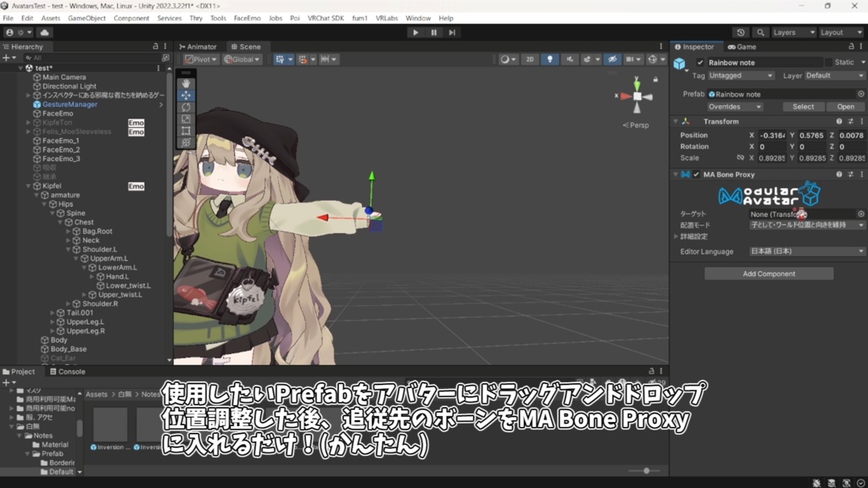Toggle scene visibility of hidden objects

[612, 59]
